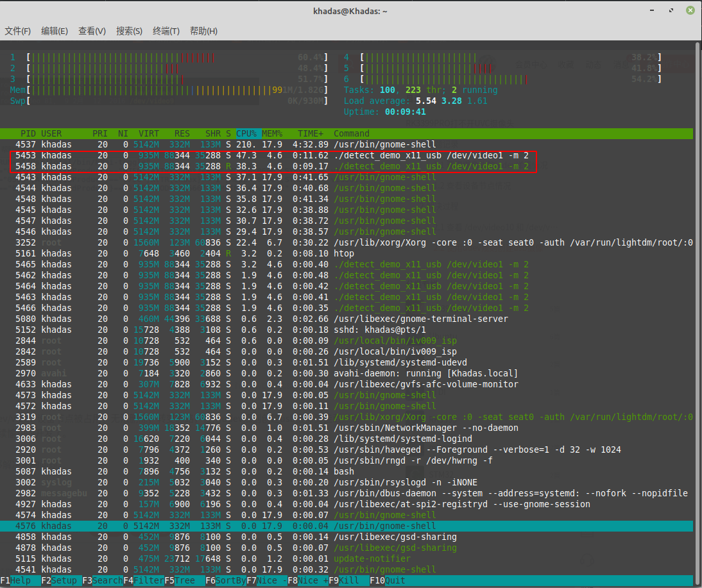
Task: Click F9 Kill in the htop footer
Action: point(349,580)
